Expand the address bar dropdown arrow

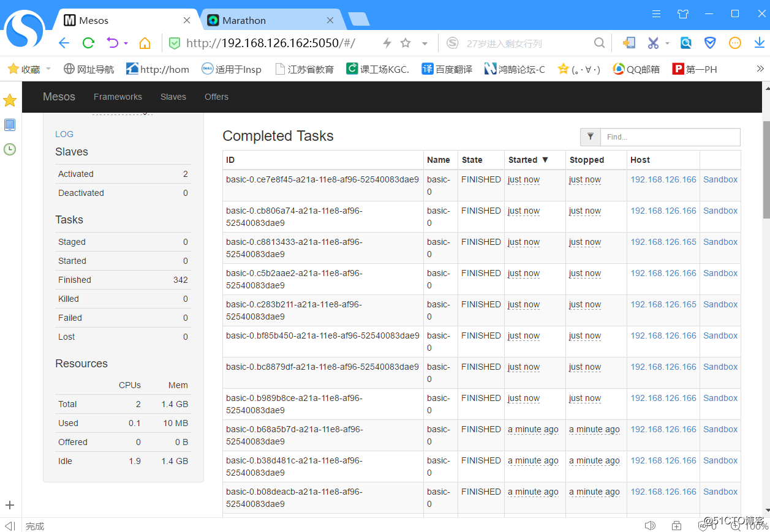click(x=425, y=43)
